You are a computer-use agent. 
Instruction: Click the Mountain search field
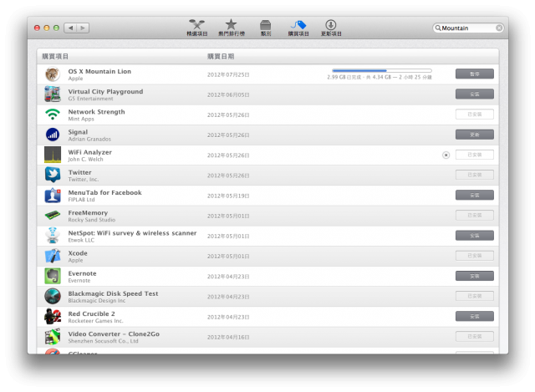(x=468, y=28)
